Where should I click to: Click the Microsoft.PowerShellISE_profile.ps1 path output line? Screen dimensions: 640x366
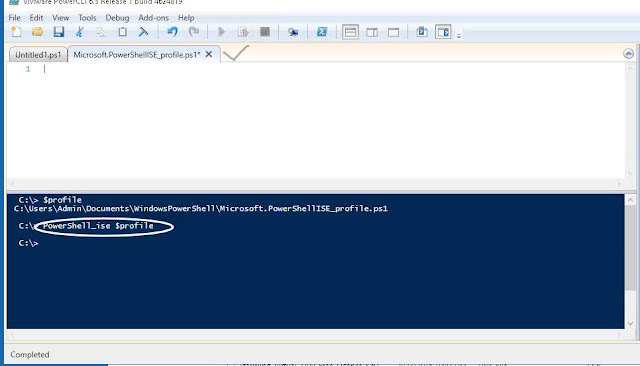200,209
